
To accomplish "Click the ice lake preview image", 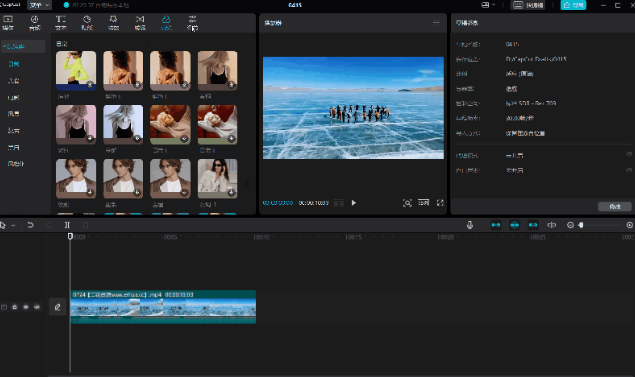I will (353, 108).
